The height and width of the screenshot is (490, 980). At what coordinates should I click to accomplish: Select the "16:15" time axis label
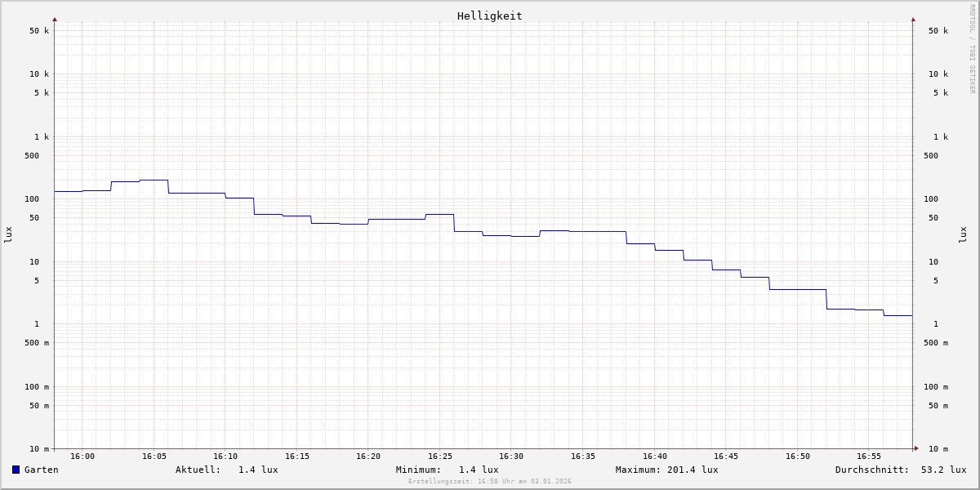[x=297, y=457]
